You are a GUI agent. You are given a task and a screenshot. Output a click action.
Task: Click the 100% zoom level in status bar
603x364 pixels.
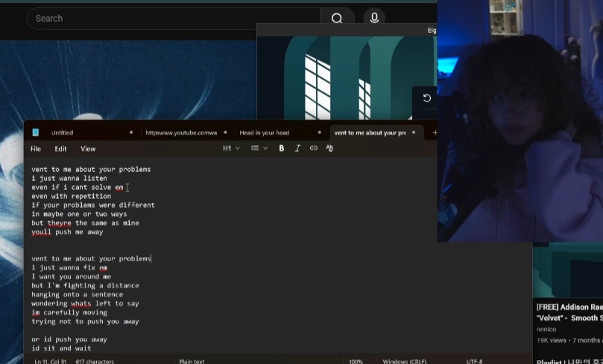point(356,361)
